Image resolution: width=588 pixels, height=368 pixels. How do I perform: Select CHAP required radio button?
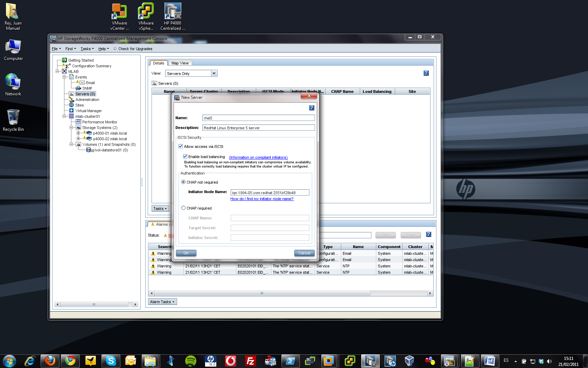tap(183, 208)
